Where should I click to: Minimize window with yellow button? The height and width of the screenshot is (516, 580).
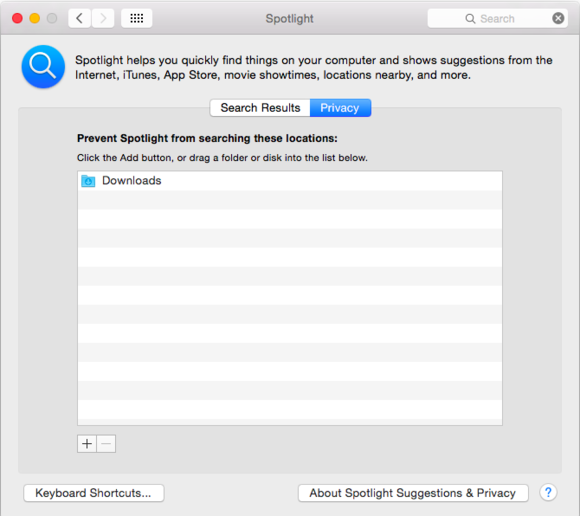(35, 18)
